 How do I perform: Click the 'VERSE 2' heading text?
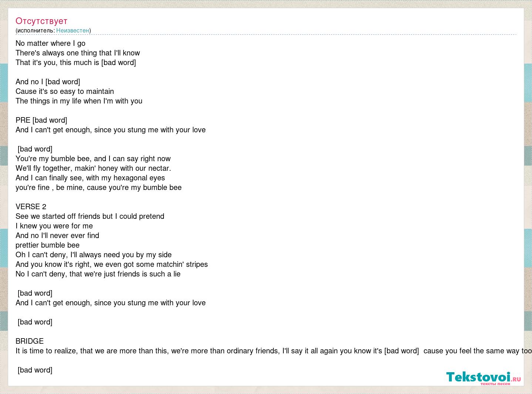(x=31, y=207)
